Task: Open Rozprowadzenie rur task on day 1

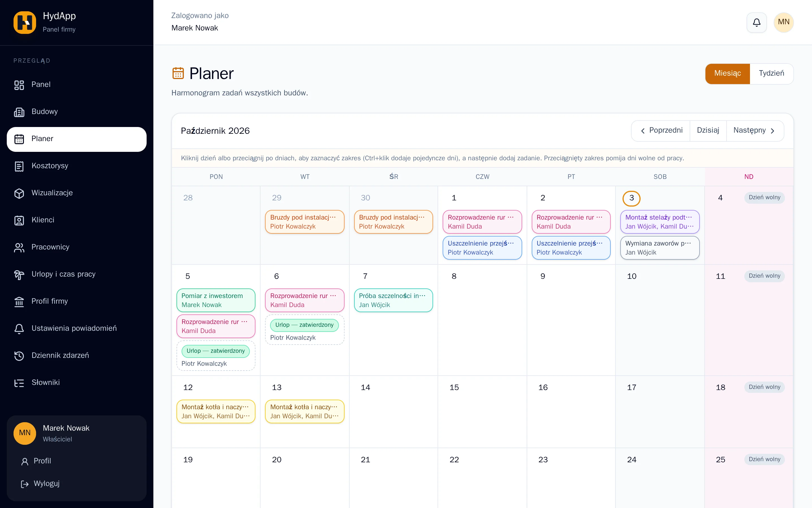Action: [482, 222]
